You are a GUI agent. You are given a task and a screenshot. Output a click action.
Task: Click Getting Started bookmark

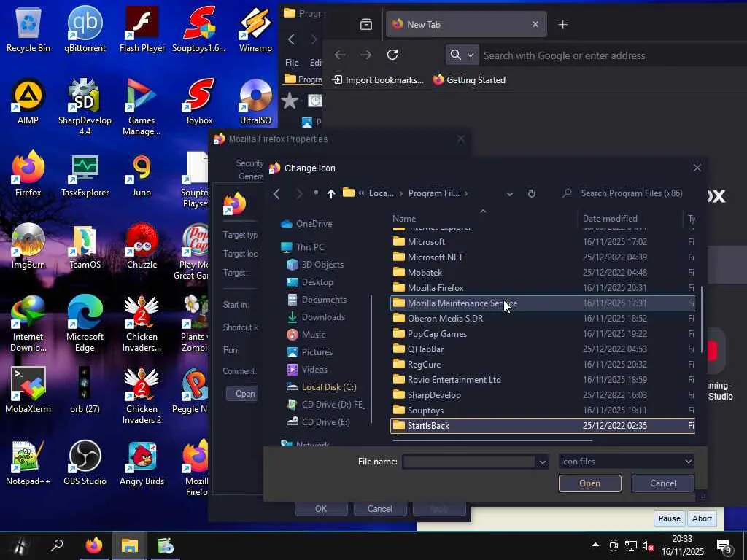click(x=469, y=80)
